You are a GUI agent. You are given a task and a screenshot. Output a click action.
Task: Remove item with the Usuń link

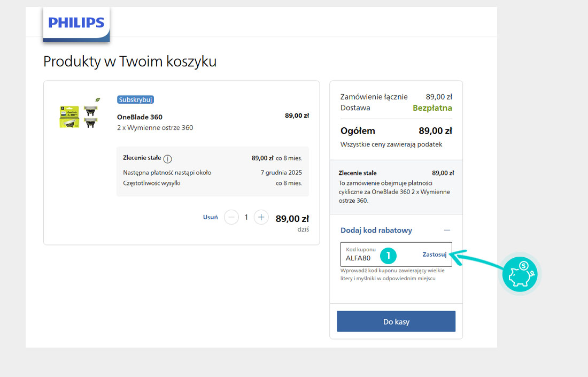tap(211, 217)
